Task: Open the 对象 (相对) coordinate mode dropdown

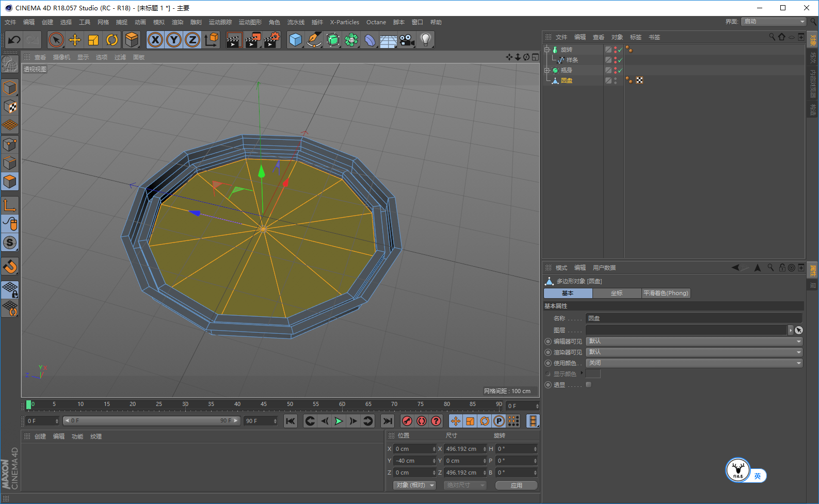Action: pyautogui.click(x=414, y=485)
